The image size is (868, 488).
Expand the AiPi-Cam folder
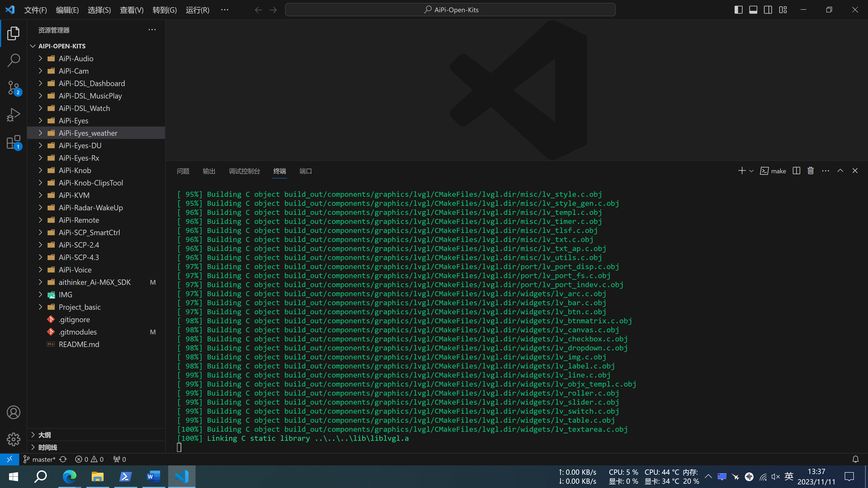[x=96, y=71]
